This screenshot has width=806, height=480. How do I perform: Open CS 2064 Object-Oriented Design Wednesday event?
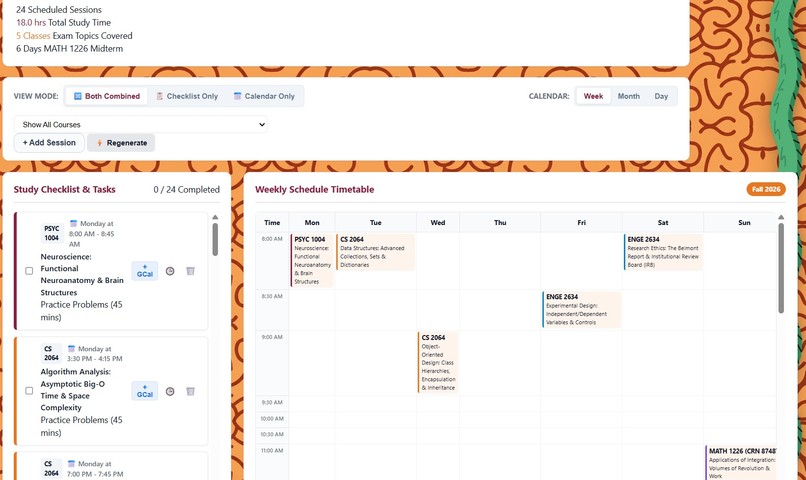(x=438, y=362)
